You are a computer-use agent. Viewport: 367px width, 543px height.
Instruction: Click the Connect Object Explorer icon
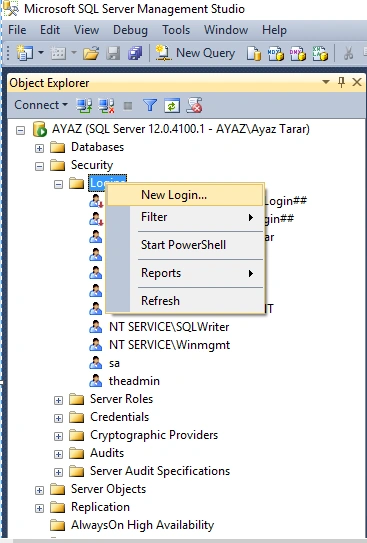84,105
